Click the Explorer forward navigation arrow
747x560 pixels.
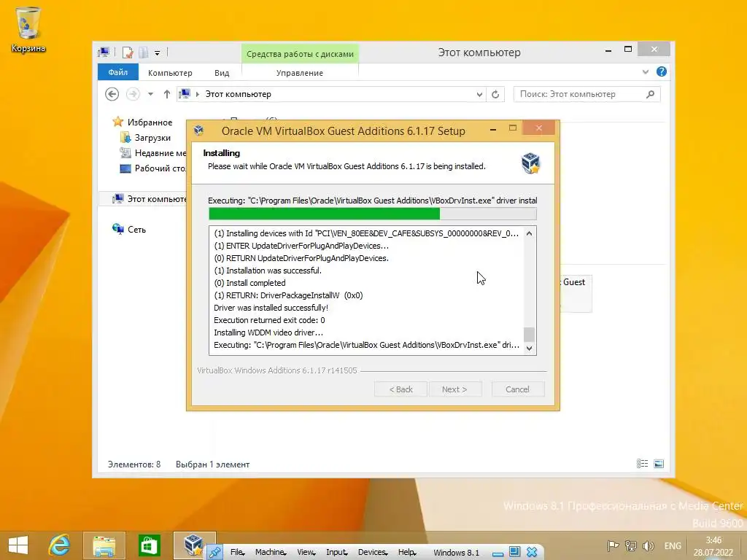[x=133, y=94]
